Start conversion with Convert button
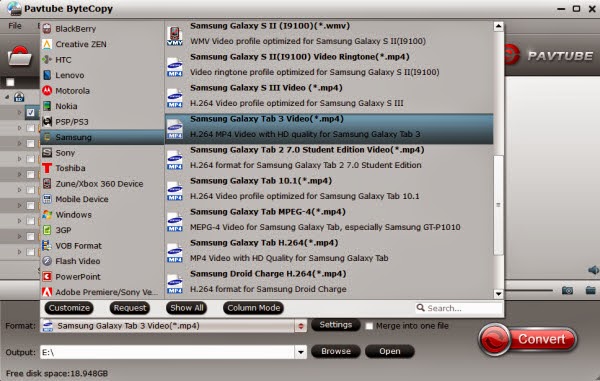Screen dimensions: 600x381 pyautogui.click(x=528, y=339)
